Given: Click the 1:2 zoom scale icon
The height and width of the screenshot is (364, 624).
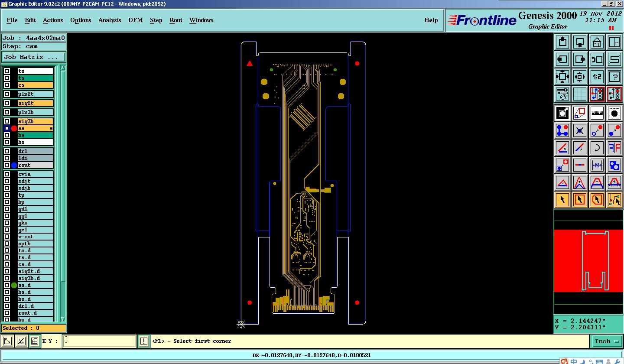Looking at the screenshot, I should [x=597, y=77].
